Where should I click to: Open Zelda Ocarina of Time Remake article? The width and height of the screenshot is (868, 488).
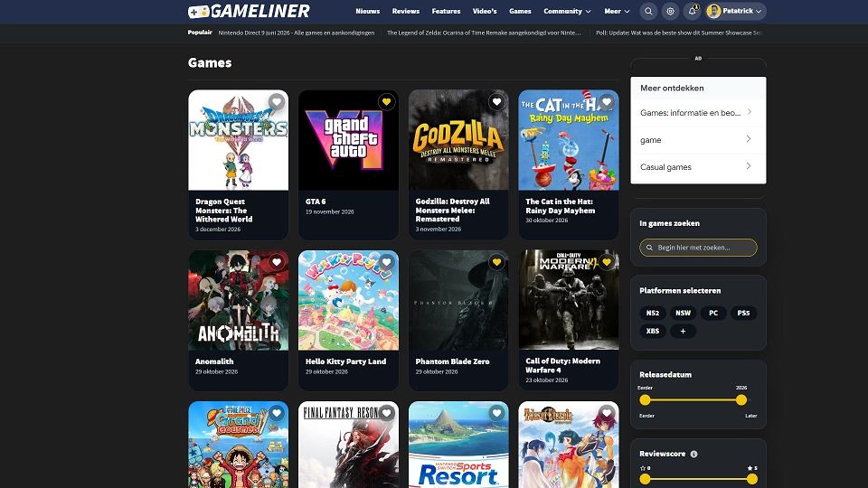pyautogui.click(x=484, y=33)
